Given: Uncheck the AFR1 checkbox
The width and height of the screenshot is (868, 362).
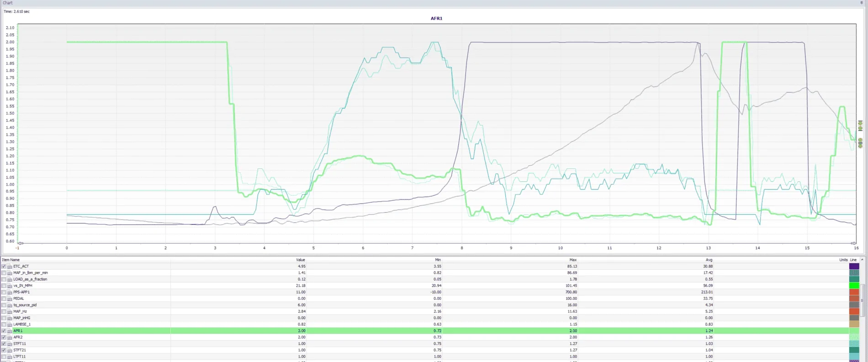Looking at the screenshot, I should pyautogui.click(x=4, y=331).
